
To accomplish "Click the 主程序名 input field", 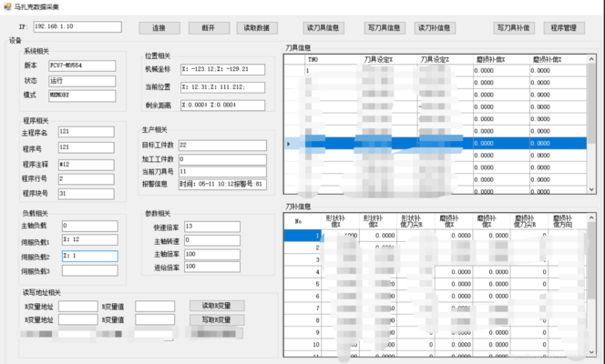I will [x=85, y=130].
